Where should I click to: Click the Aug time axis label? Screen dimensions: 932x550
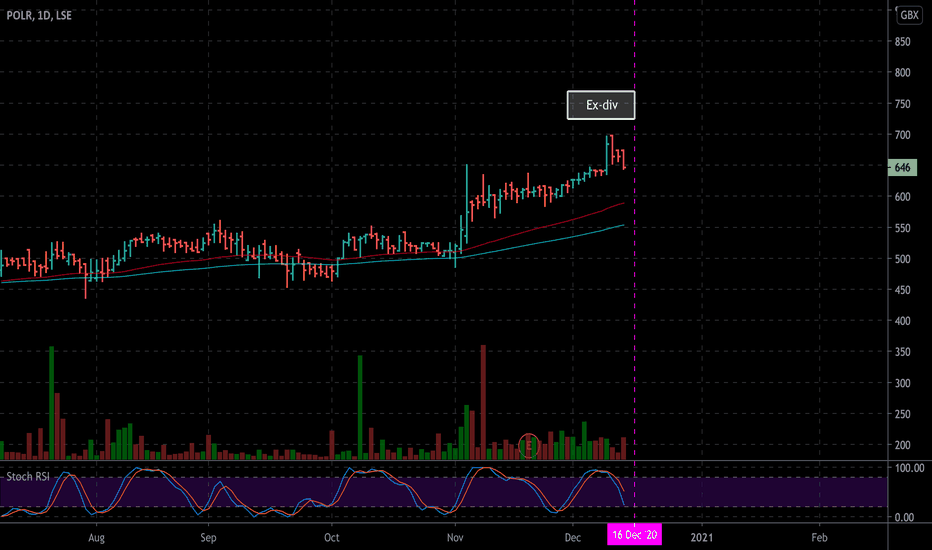(x=96, y=538)
